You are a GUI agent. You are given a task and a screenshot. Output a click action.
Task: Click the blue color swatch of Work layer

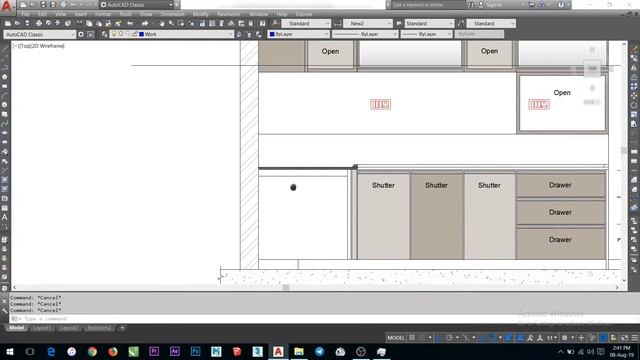(142, 34)
